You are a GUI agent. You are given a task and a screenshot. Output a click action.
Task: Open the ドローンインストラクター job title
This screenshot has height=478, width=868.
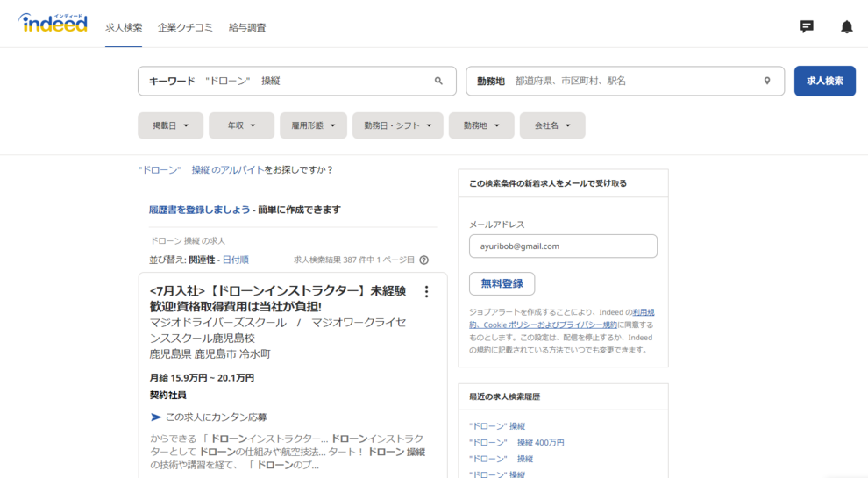[278, 298]
